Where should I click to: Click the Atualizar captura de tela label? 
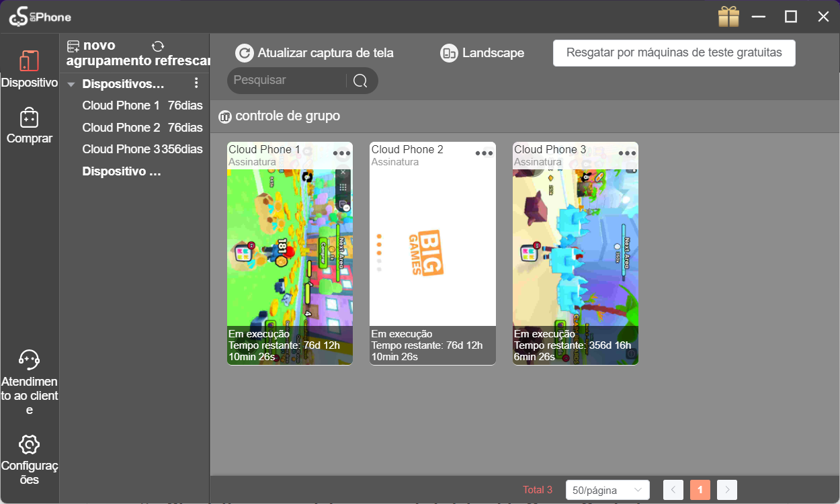326,53
